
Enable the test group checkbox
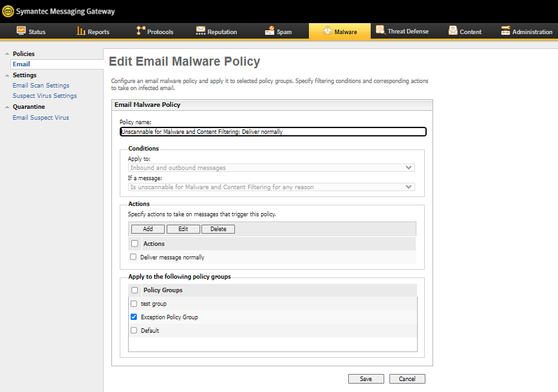point(134,304)
